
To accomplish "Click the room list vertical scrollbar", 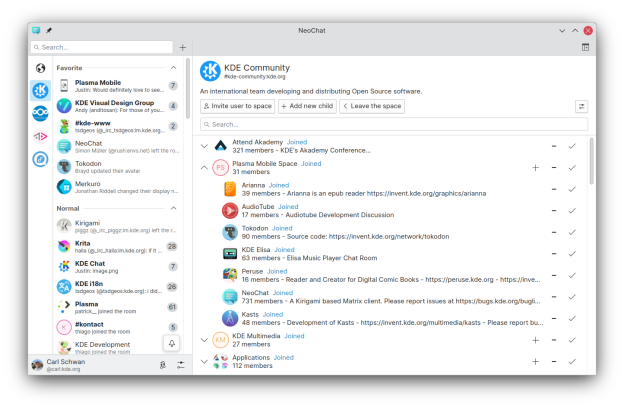I will 188,88.
